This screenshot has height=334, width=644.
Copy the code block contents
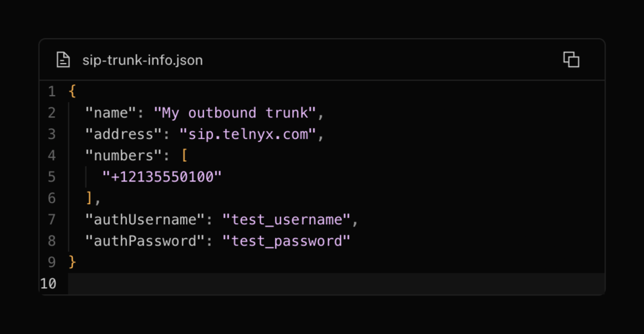[571, 59]
